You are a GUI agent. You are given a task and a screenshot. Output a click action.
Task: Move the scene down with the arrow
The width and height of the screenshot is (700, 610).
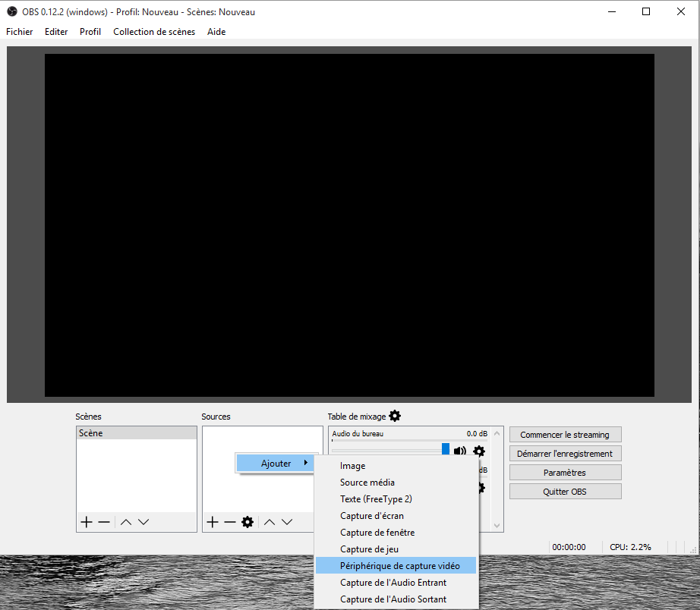click(143, 522)
